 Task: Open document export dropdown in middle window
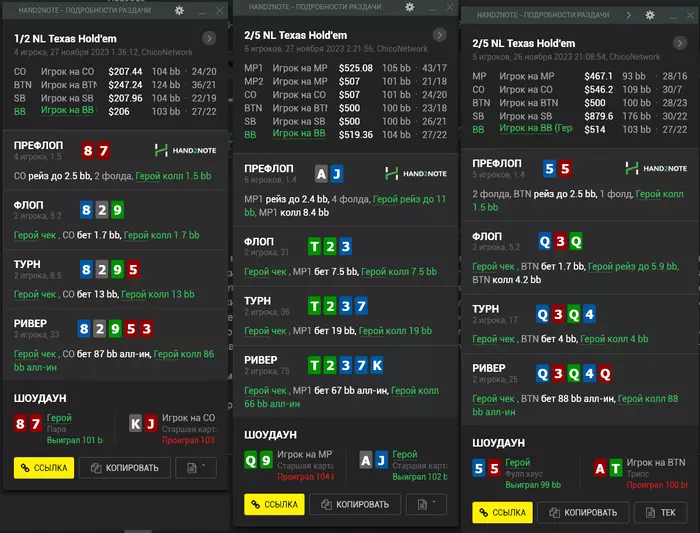pyautogui.click(x=426, y=504)
